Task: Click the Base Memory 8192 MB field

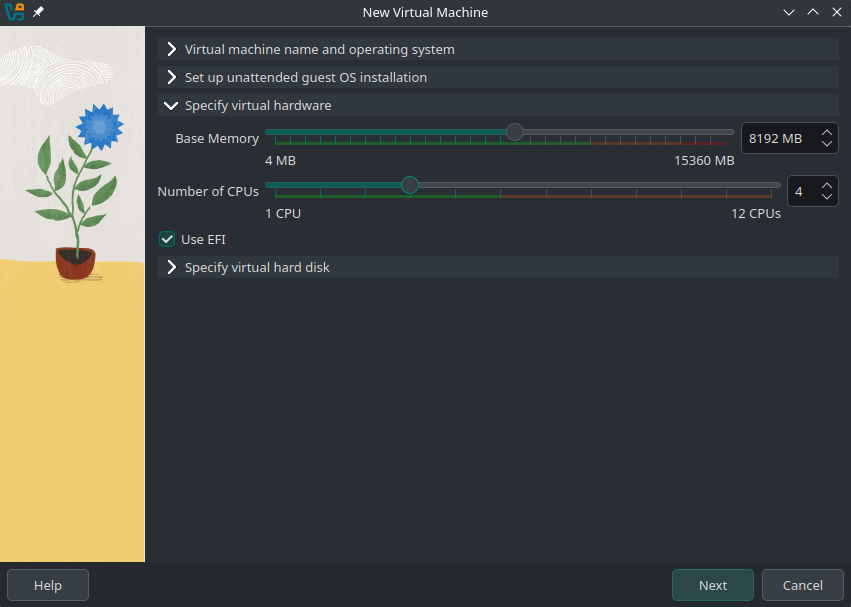Action: tap(777, 138)
